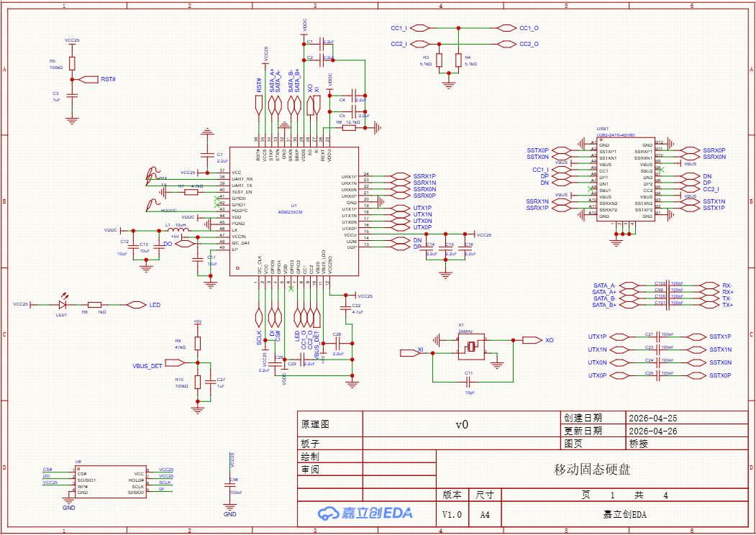Image resolution: width=756 pixels, height=535 pixels.
Task: Click the A4 size cell
Action: 485,514
